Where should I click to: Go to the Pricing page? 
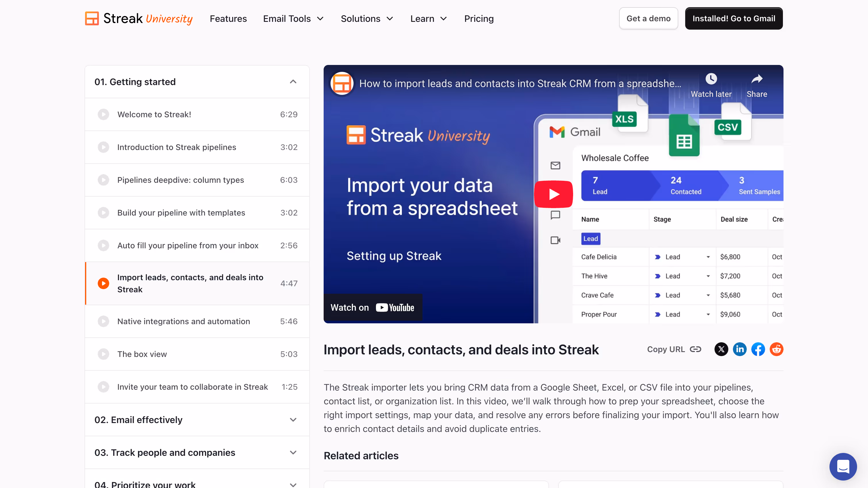479,18
